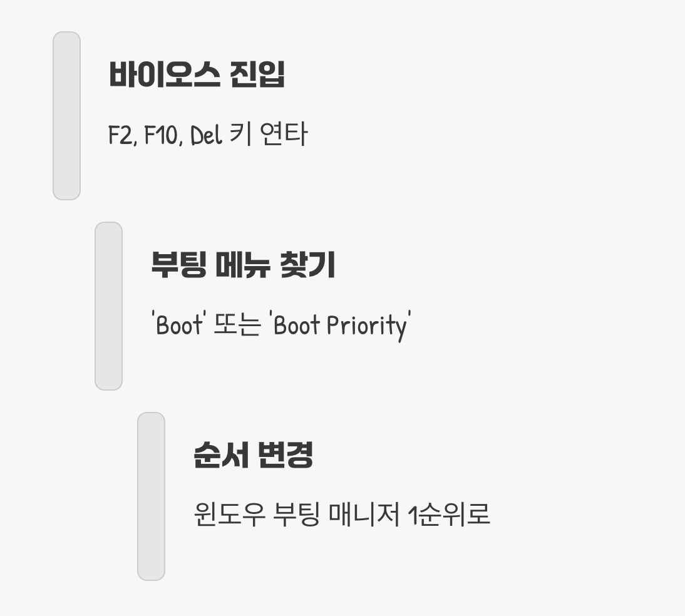
Task: Click the word 진입 in the first heading
Action: click(257, 74)
